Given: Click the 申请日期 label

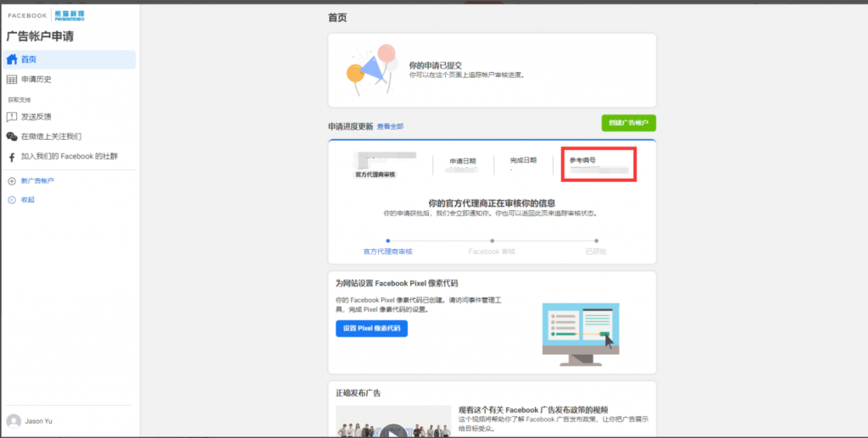Looking at the screenshot, I should coord(463,161).
